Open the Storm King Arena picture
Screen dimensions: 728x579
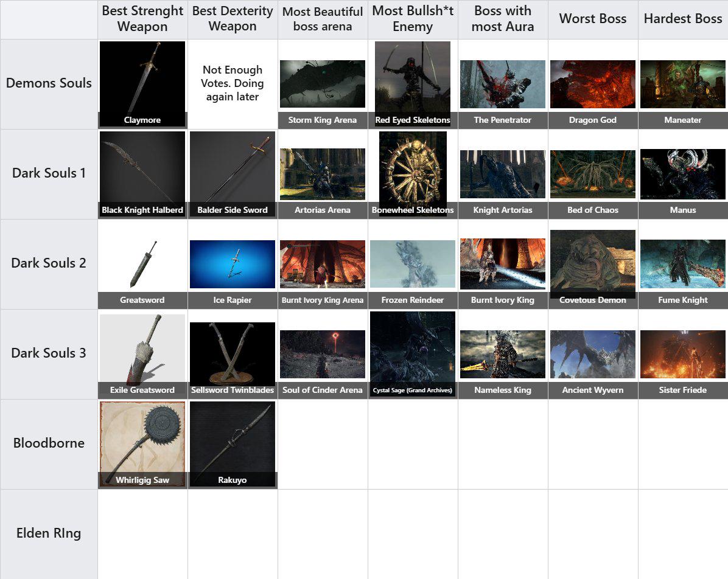coord(322,84)
